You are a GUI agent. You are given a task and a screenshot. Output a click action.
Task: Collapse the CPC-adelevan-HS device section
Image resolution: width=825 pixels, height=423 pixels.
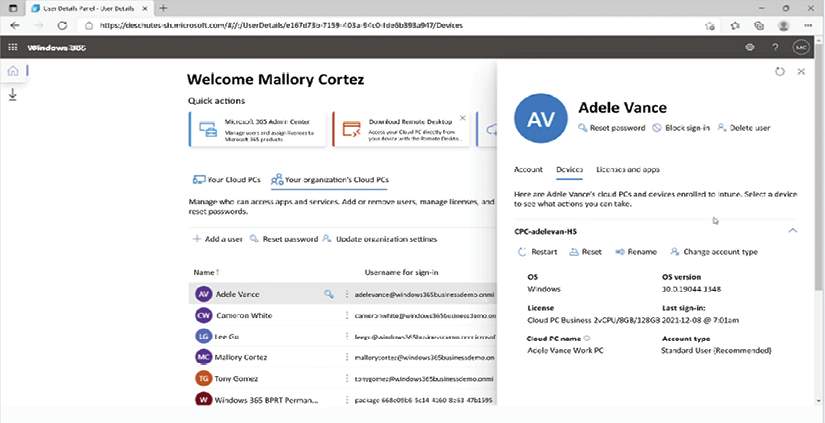(793, 230)
